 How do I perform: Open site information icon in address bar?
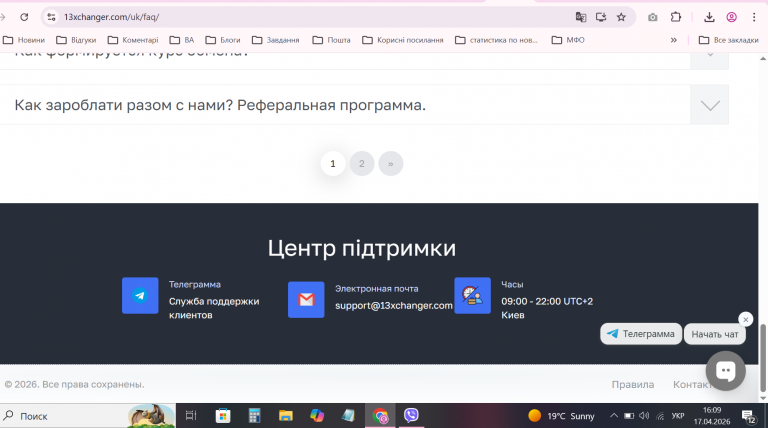[51, 17]
